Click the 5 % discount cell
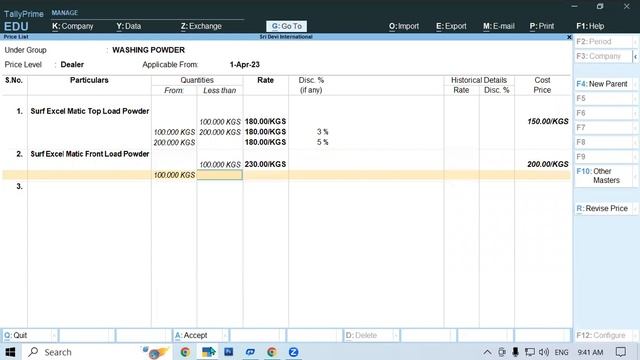 coord(322,142)
